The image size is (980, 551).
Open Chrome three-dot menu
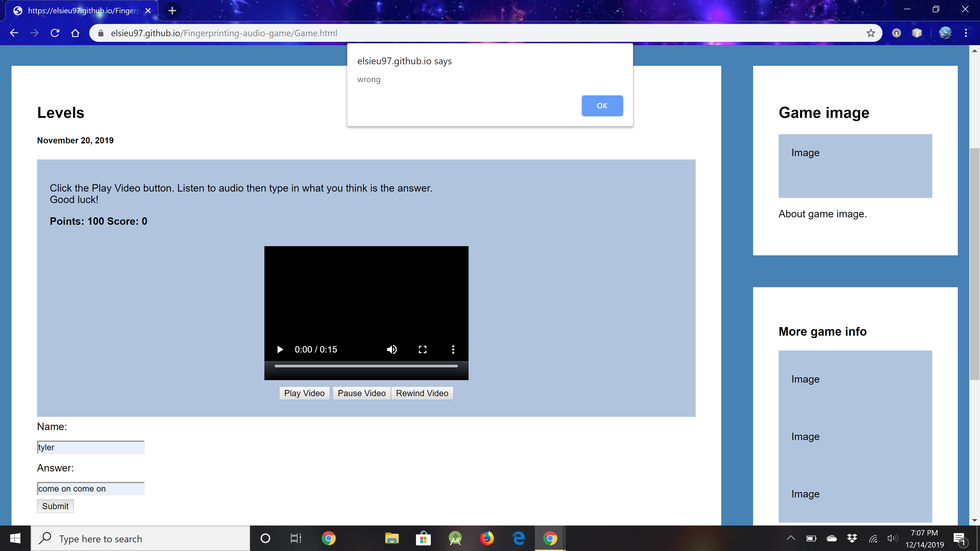click(965, 33)
